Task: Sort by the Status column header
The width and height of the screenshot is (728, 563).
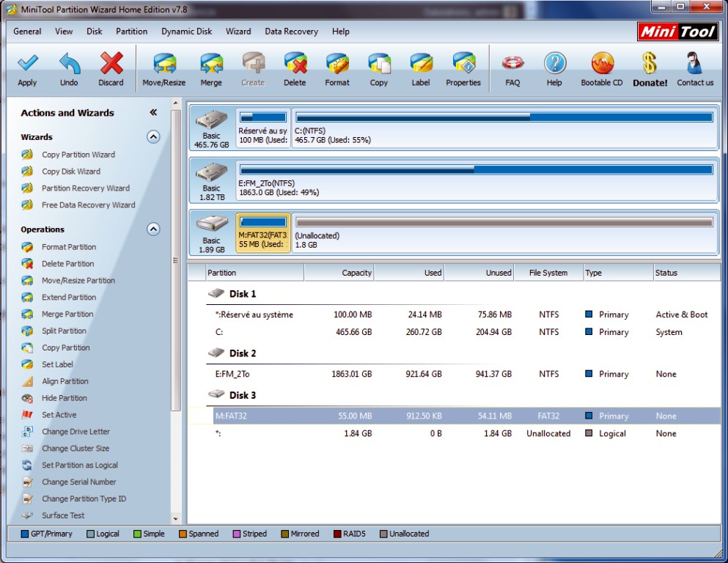Action: click(x=687, y=273)
